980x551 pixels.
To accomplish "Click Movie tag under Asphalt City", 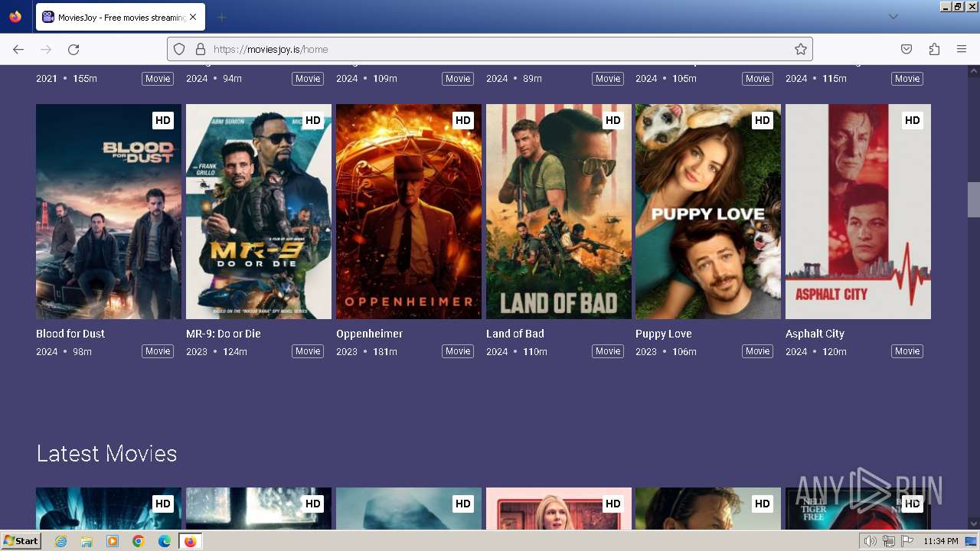I will (x=907, y=351).
